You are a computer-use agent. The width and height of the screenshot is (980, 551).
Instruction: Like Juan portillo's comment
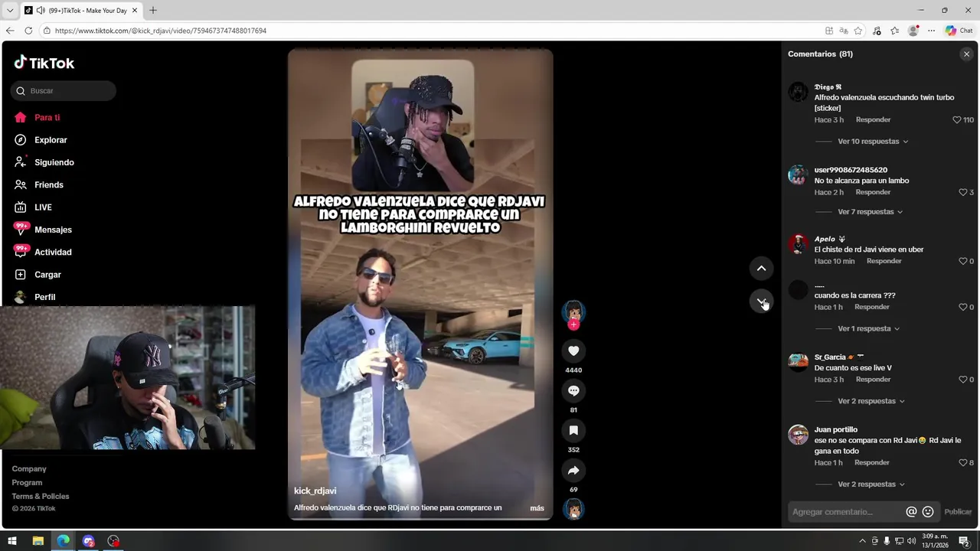pos(962,463)
